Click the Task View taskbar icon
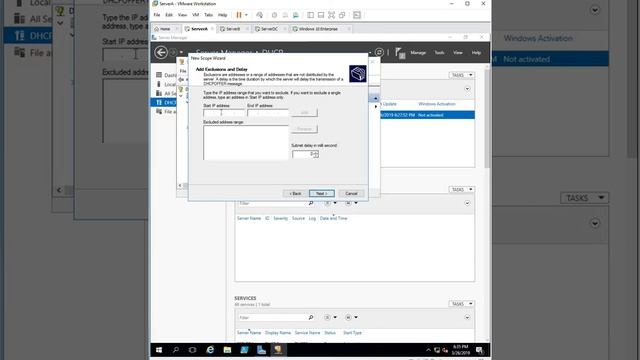 192,350
